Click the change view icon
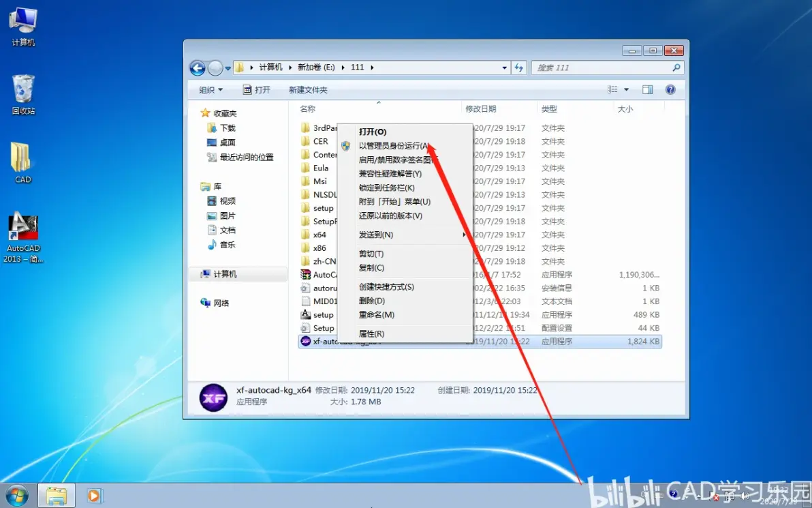The width and height of the screenshot is (812, 508). [x=612, y=90]
